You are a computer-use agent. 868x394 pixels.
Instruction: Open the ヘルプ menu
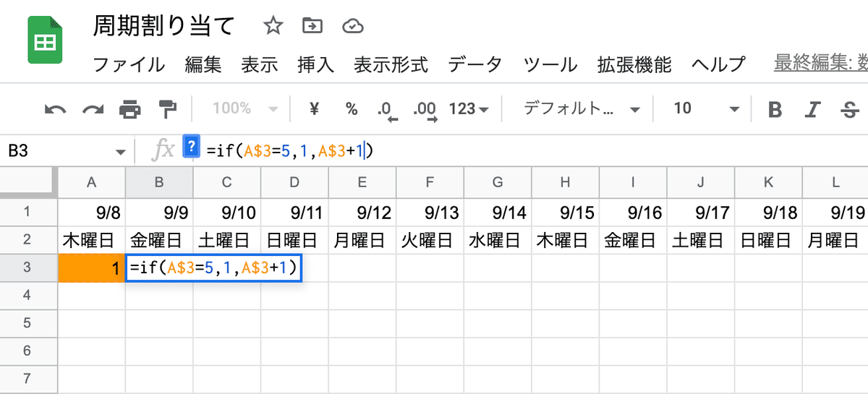718,64
